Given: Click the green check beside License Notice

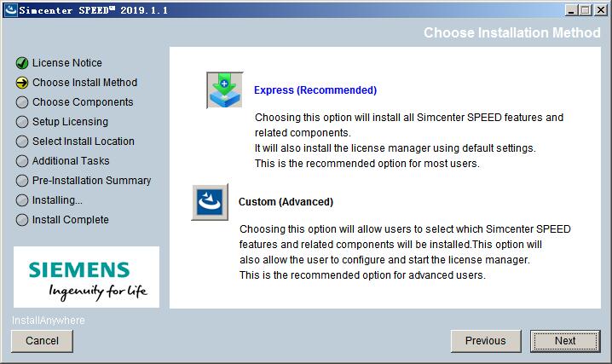Looking at the screenshot, I should coord(22,63).
